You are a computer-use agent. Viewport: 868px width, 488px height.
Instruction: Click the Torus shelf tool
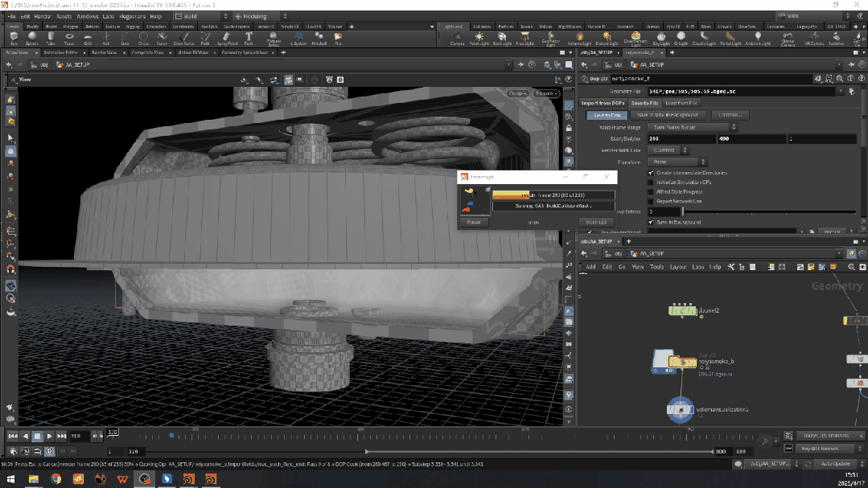[x=70, y=38]
